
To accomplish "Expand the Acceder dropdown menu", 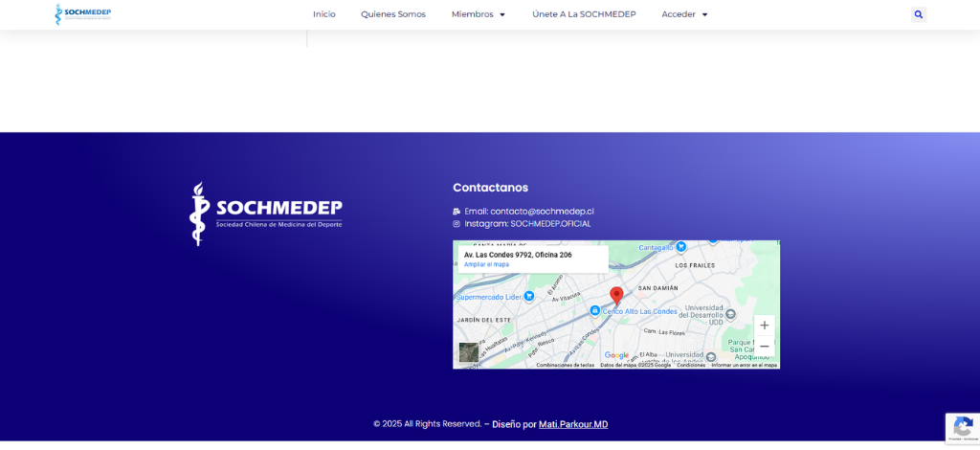I will click(x=684, y=14).
